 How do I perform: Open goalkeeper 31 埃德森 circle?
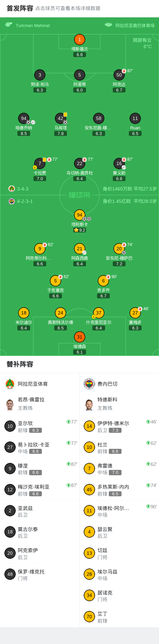[79, 337]
